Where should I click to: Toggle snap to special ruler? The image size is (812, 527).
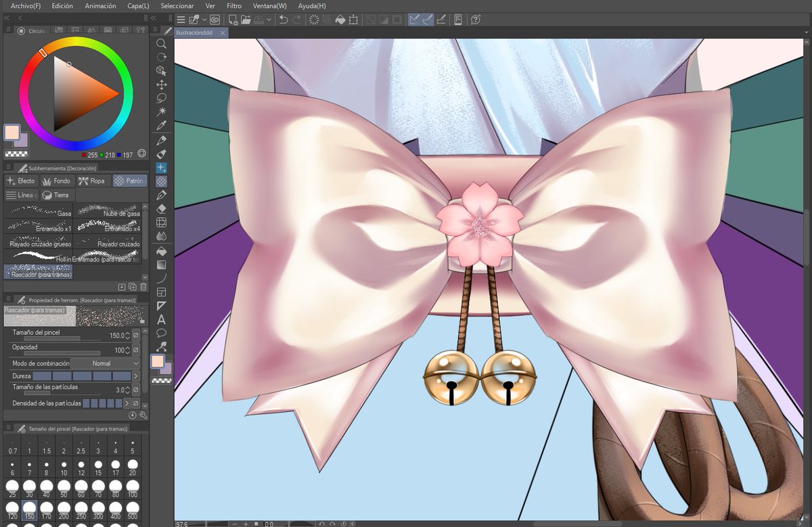pyautogui.click(x=428, y=20)
